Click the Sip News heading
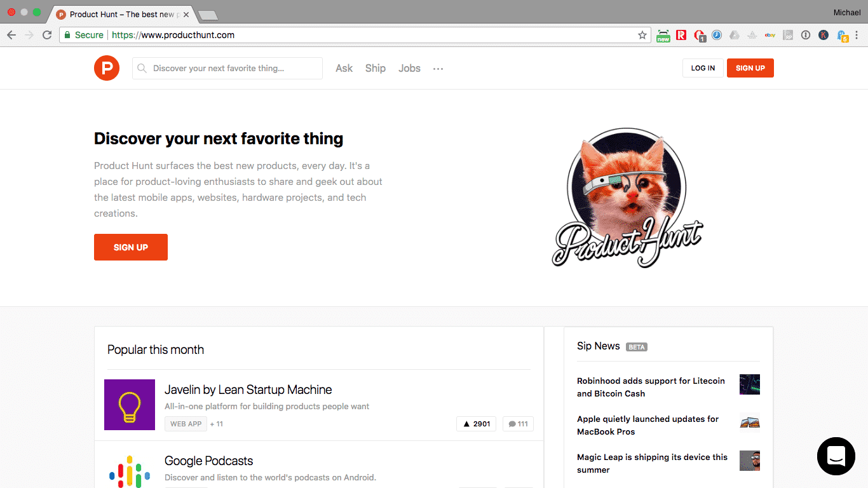Viewport: 868px width, 488px height. (x=598, y=346)
